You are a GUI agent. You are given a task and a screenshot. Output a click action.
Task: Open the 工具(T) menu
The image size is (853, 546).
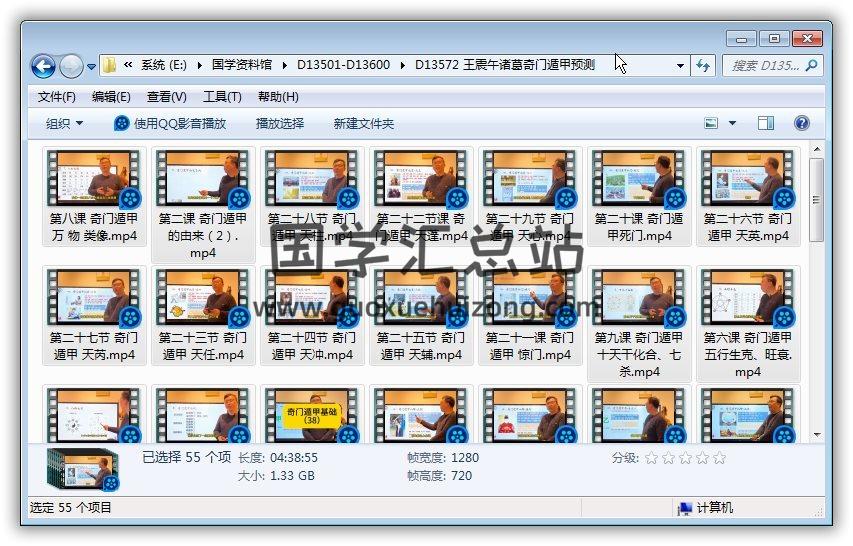coord(222,97)
